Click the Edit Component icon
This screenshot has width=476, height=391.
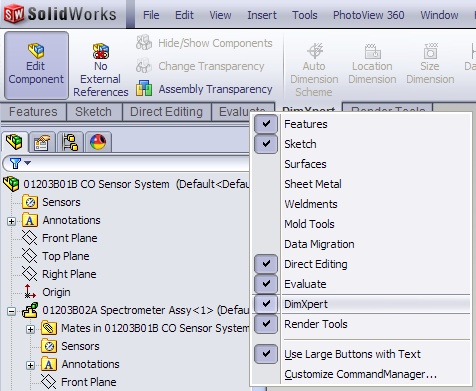(x=36, y=51)
